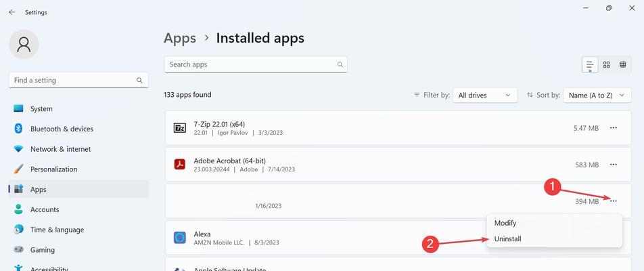This screenshot has width=644, height=271.
Task: Restore down the Settings window
Action: click(x=609, y=8)
